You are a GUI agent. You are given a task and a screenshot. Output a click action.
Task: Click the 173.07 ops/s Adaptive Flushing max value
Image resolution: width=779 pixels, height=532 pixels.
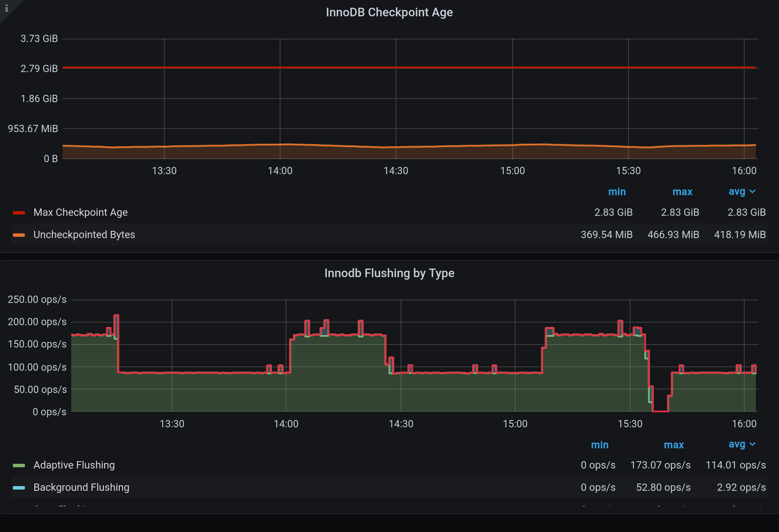(x=660, y=465)
